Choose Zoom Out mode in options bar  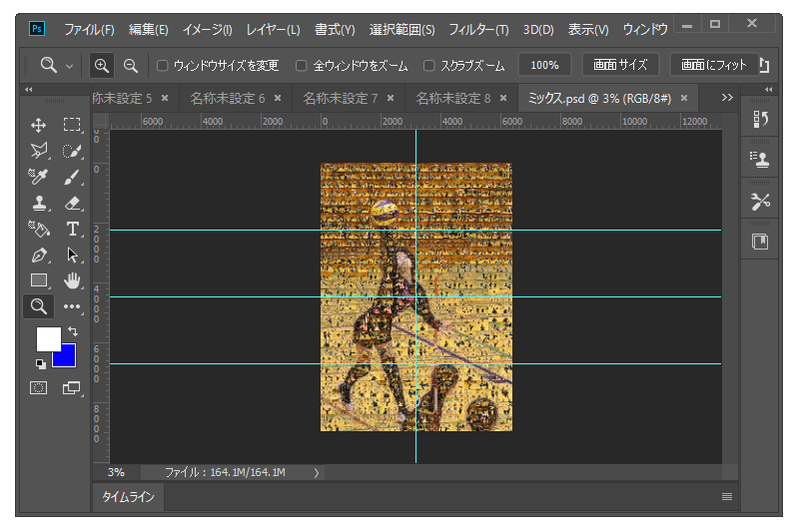click(131, 66)
